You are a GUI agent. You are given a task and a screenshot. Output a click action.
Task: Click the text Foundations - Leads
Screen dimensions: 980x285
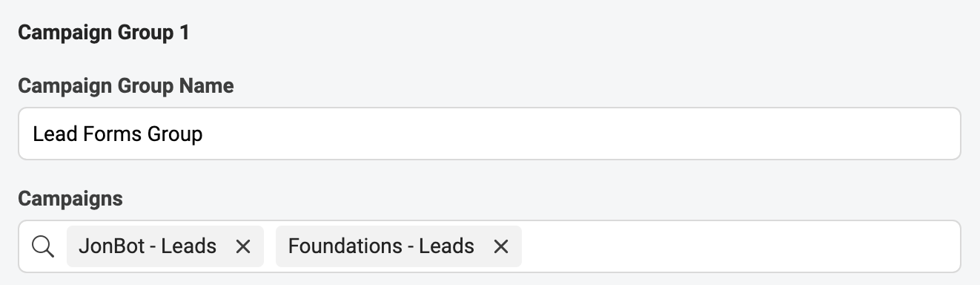[x=381, y=246]
